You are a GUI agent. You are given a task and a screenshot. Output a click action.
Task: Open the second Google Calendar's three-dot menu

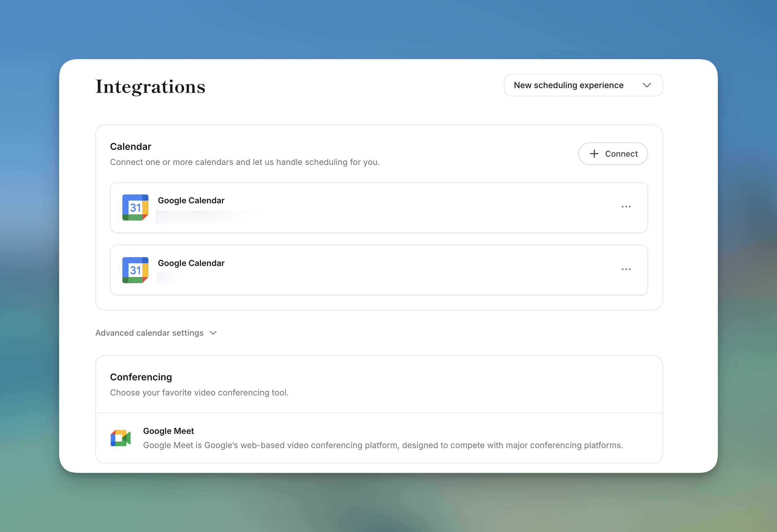(x=626, y=269)
